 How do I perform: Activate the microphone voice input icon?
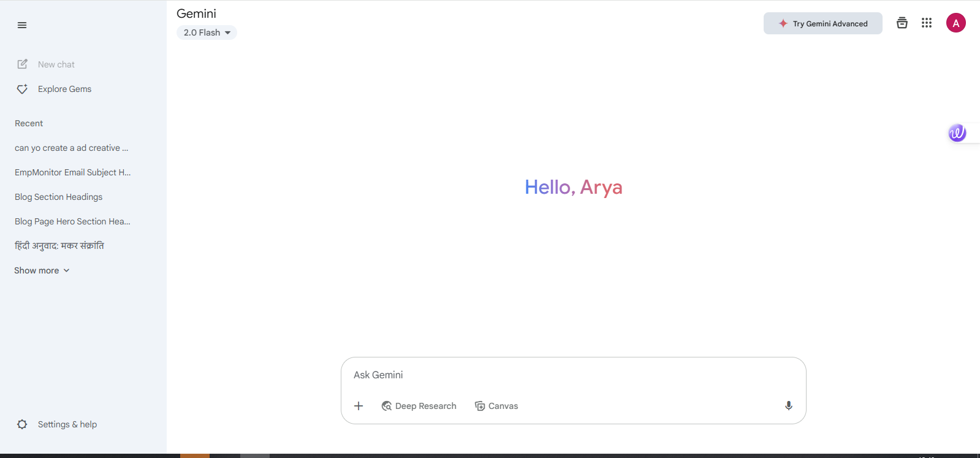click(x=789, y=406)
